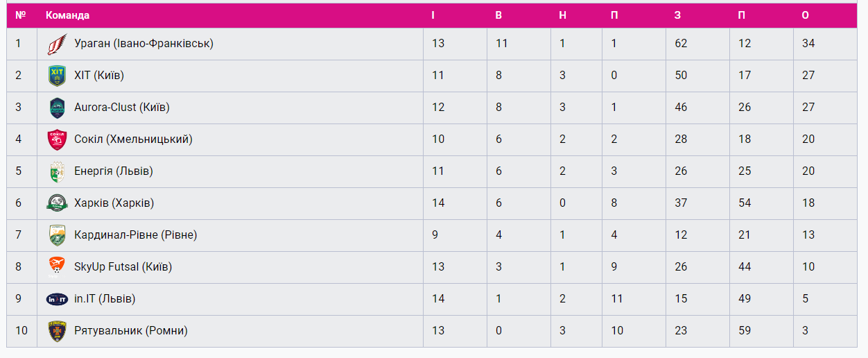Select the Aurora-Clust (Київ) team name
Screen dimensions: 868x358
(x=122, y=108)
